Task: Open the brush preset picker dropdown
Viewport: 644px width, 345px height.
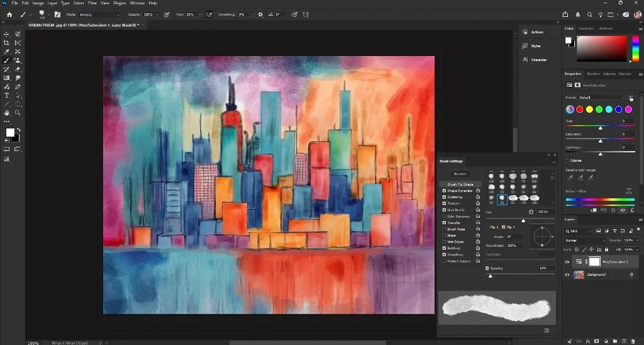Action: point(48,15)
